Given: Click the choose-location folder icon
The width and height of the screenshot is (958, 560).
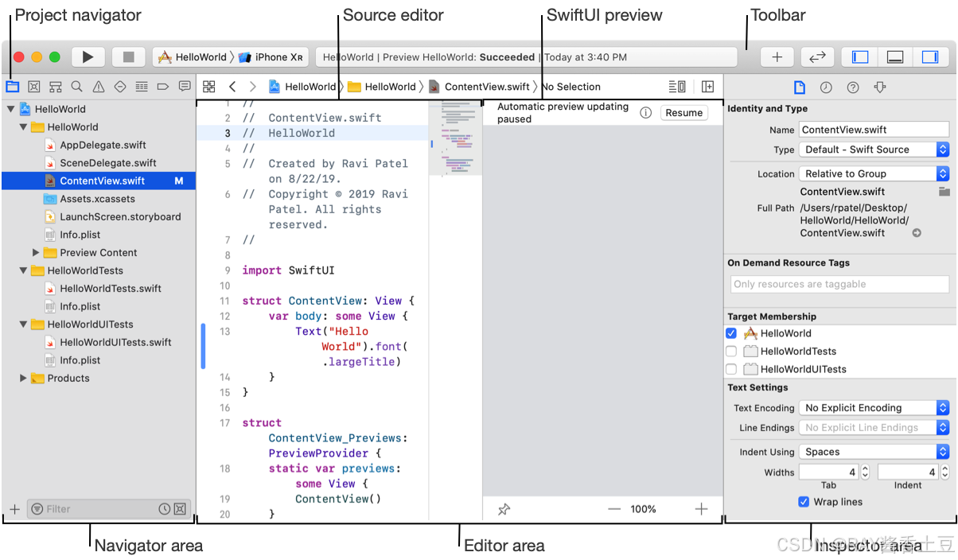Looking at the screenshot, I should click(944, 192).
